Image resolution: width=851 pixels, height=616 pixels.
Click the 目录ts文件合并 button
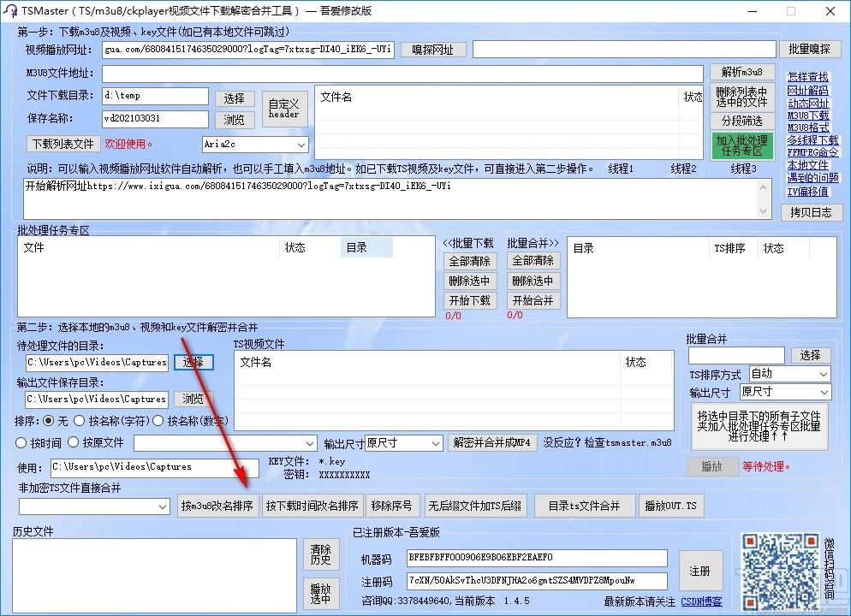click(584, 506)
